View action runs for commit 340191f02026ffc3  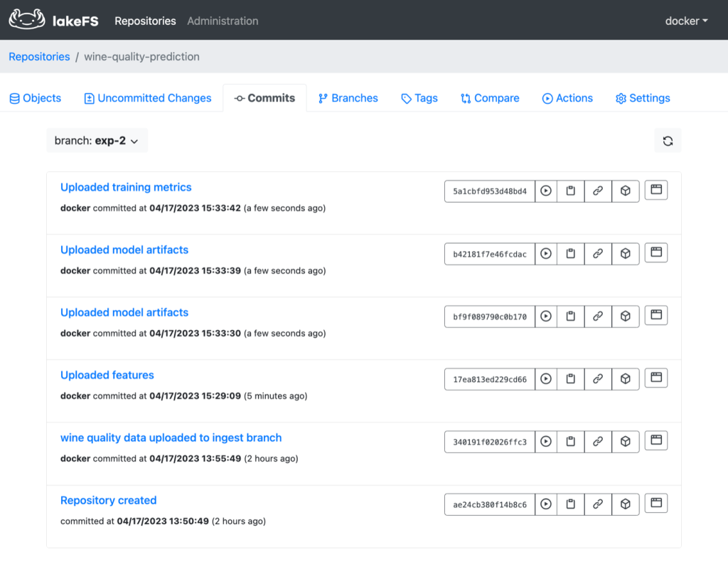[546, 442]
